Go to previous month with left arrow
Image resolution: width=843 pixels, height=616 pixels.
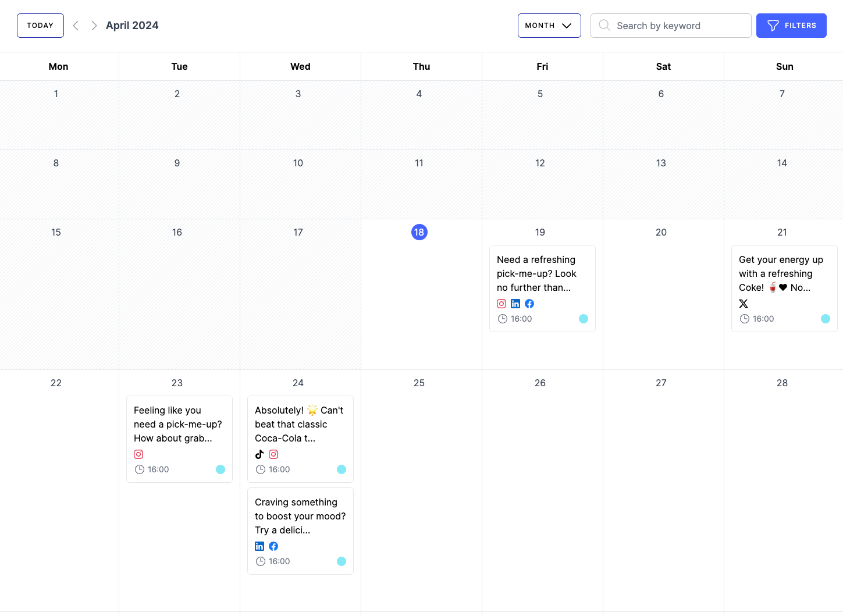76,26
